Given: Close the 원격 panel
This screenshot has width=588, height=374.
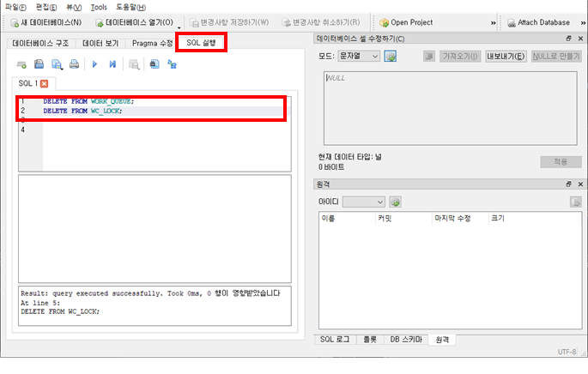Looking at the screenshot, I should [580, 184].
